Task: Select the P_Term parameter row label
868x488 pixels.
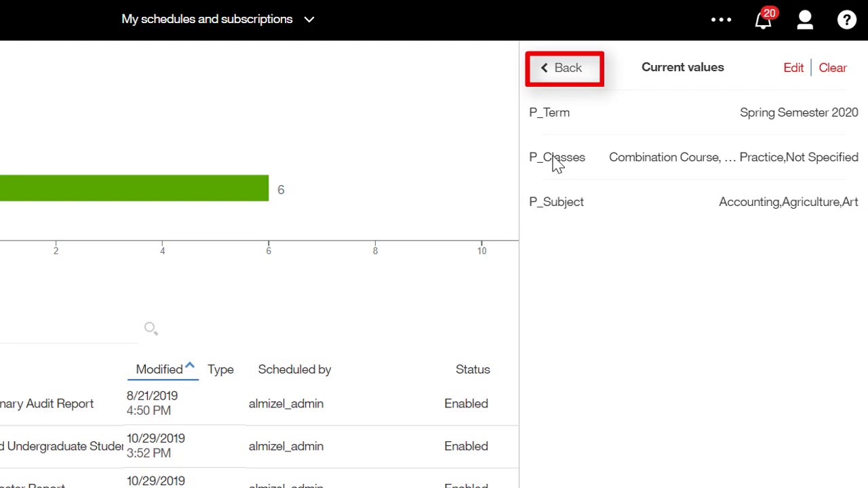Action: coord(549,113)
